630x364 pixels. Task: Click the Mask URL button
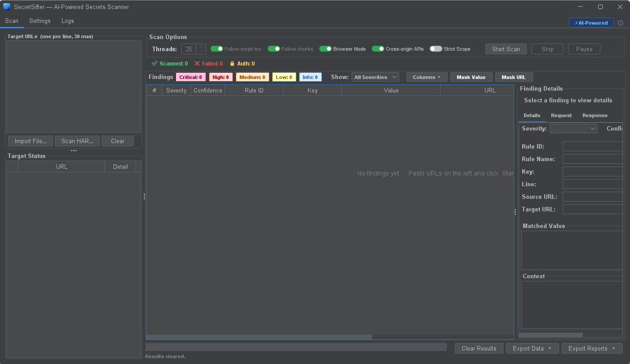pyautogui.click(x=514, y=77)
